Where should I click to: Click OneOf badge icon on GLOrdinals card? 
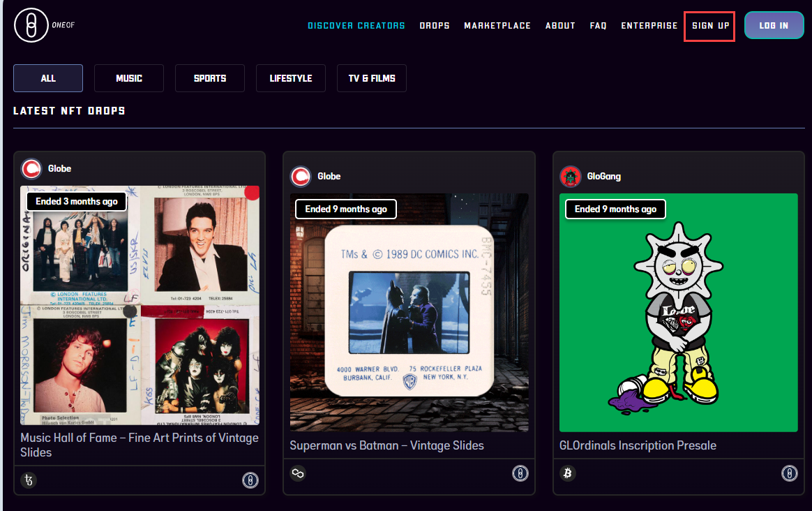(x=789, y=473)
